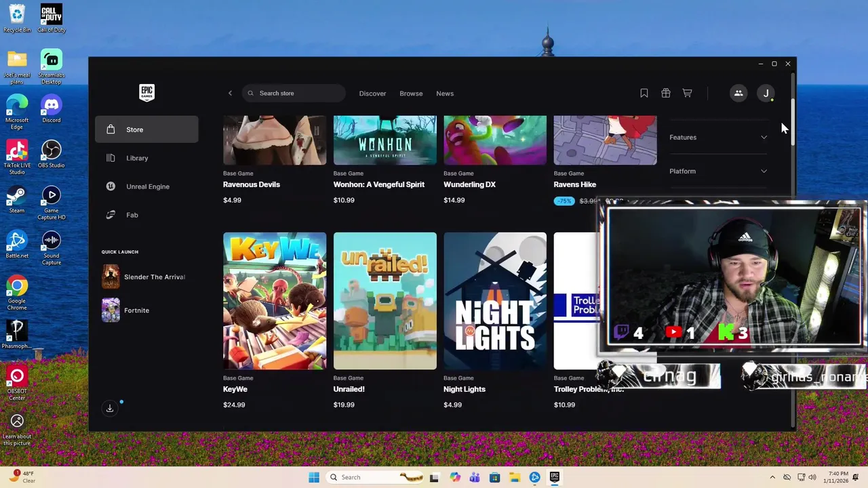Select the Discord desktop shortcut
The image size is (868, 488).
pyautogui.click(x=52, y=109)
